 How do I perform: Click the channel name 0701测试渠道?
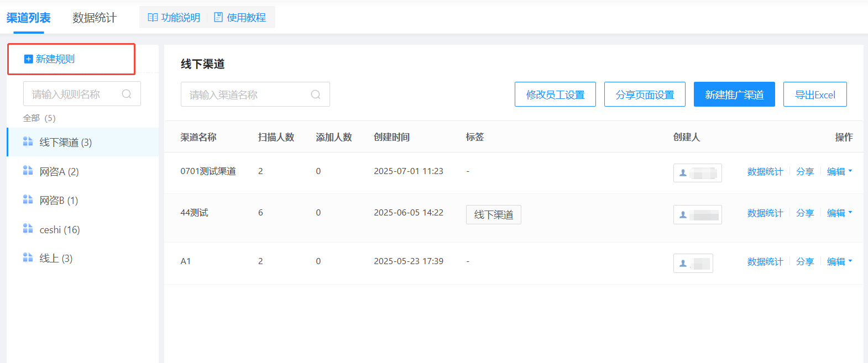[x=208, y=171]
